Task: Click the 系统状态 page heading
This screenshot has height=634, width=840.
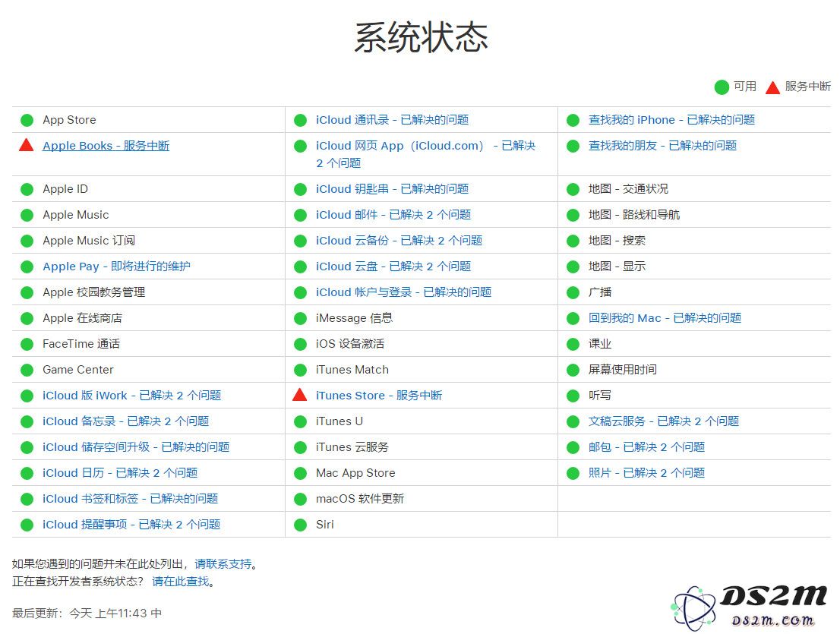Action: tap(421, 37)
